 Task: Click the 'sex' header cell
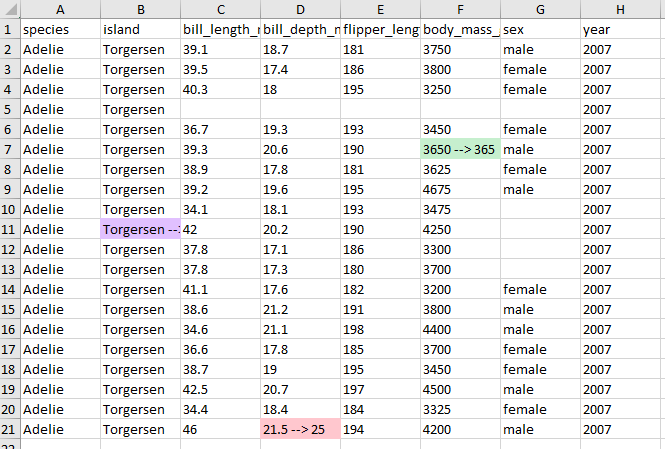540,29
